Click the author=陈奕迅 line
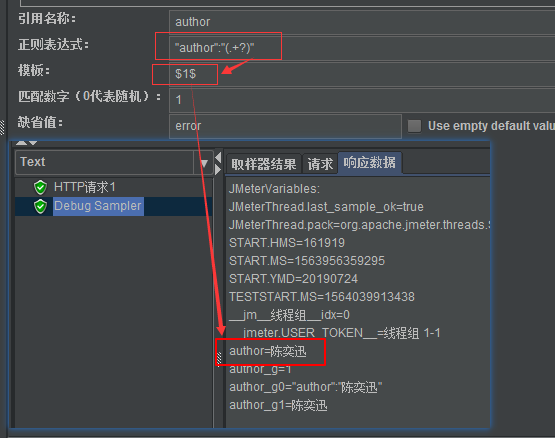This screenshot has height=438, width=555. click(x=268, y=351)
